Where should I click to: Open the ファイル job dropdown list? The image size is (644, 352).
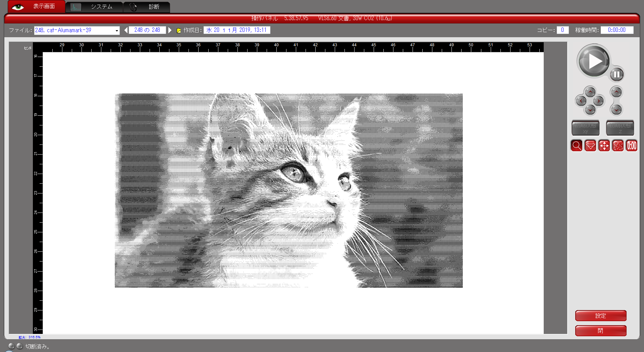117,31
